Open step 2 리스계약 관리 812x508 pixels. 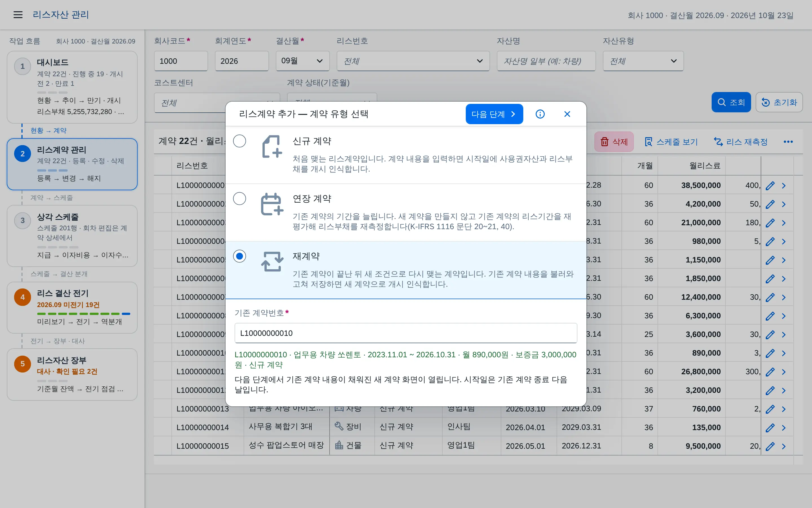[72, 164]
